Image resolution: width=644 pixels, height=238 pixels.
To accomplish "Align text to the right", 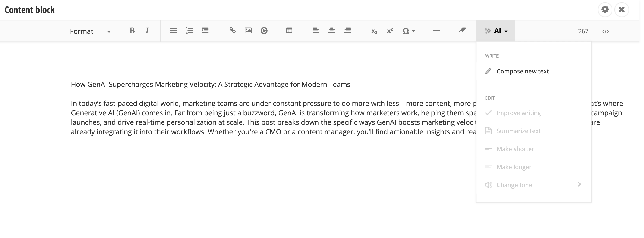I will 347,31.
